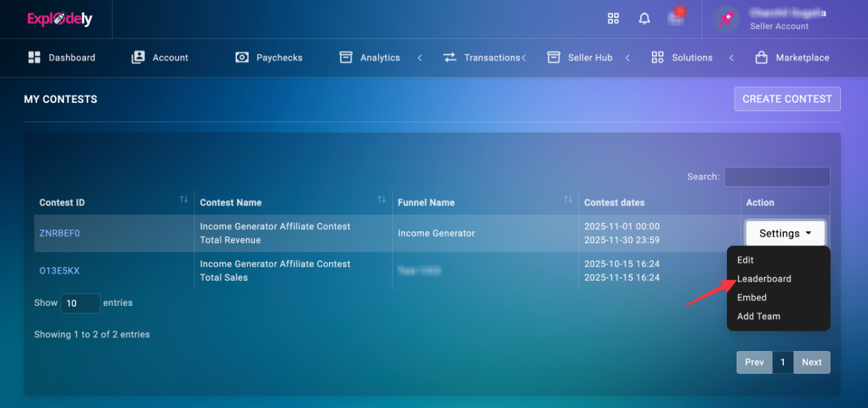
Task: Select page 1 in pagination
Action: (x=783, y=362)
